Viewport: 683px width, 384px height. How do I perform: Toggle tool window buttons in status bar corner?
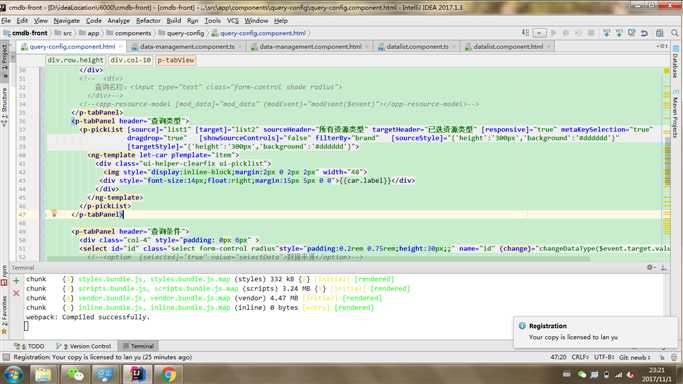coord(6,357)
